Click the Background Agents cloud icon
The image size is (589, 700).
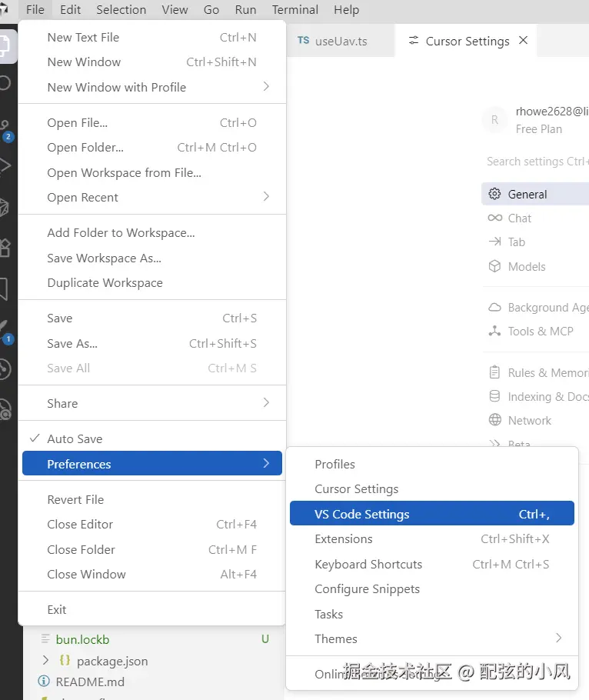(494, 307)
